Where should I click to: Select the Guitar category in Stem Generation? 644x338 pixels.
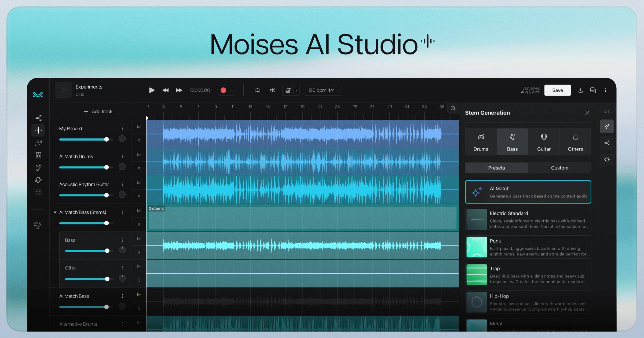[x=544, y=142]
